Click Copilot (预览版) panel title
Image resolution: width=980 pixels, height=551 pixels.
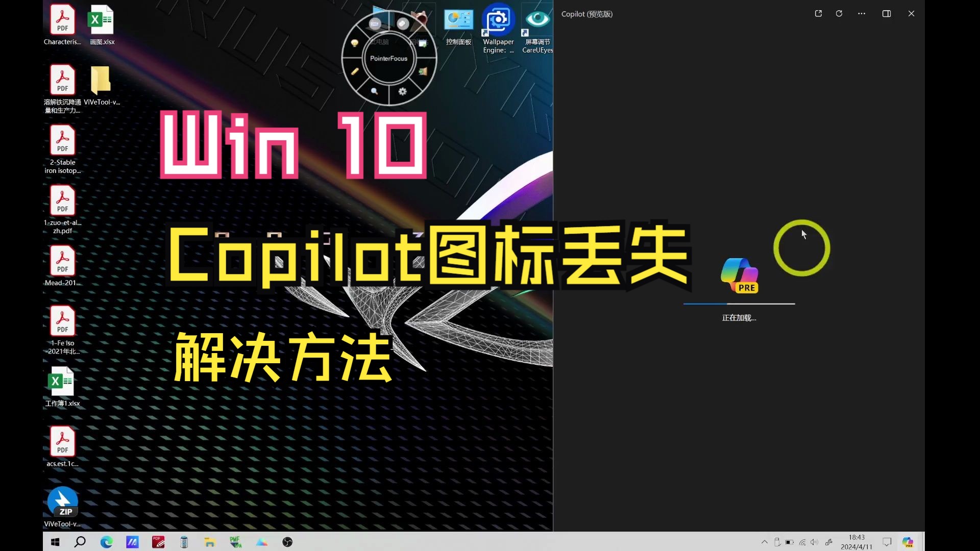pos(587,14)
